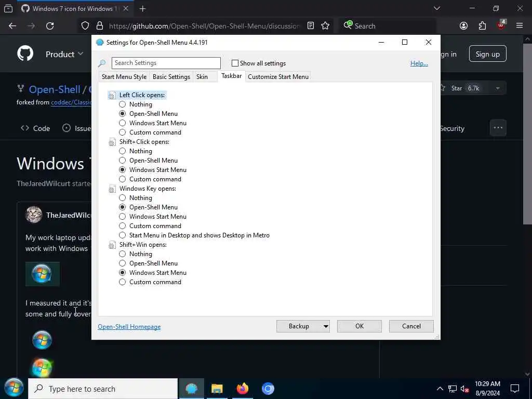
Task: Click the Firefox URL address bar
Action: pyautogui.click(x=204, y=26)
